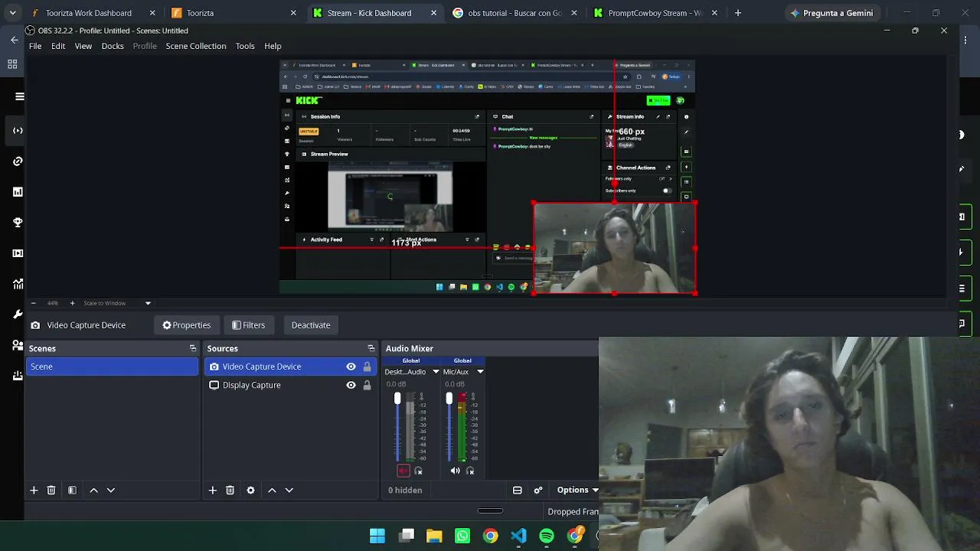
Task: Move the source up in the Sources list
Action: tap(272, 490)
